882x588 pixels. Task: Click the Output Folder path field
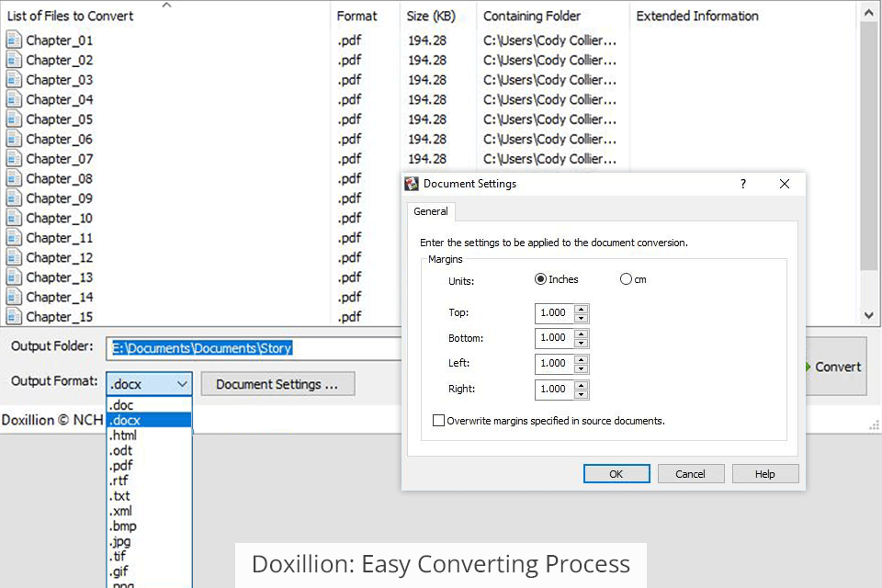pyautogui.click(x=254, y=348)
